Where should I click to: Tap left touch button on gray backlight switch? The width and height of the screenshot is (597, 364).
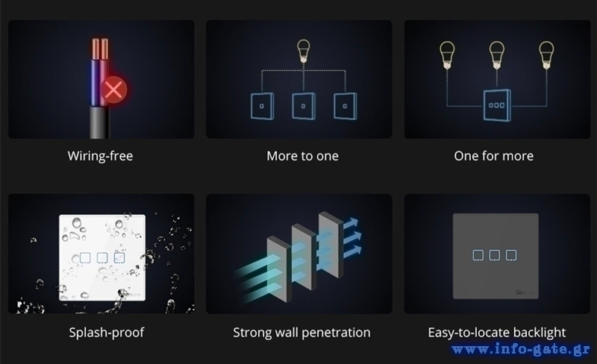[x=478, y=255]
